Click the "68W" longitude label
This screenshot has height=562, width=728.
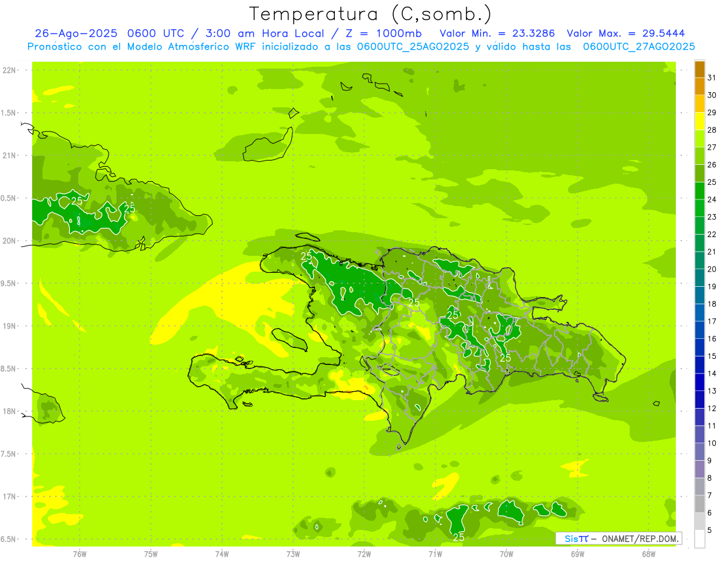point(649,554)
